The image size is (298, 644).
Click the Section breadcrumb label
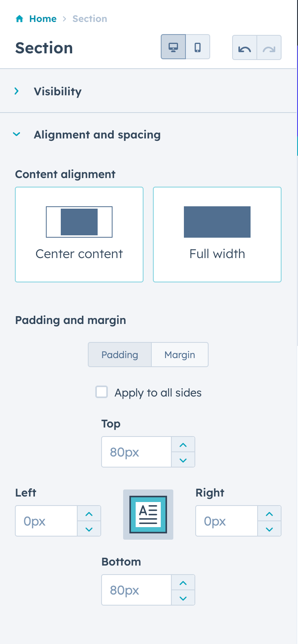tap(89, 18)
